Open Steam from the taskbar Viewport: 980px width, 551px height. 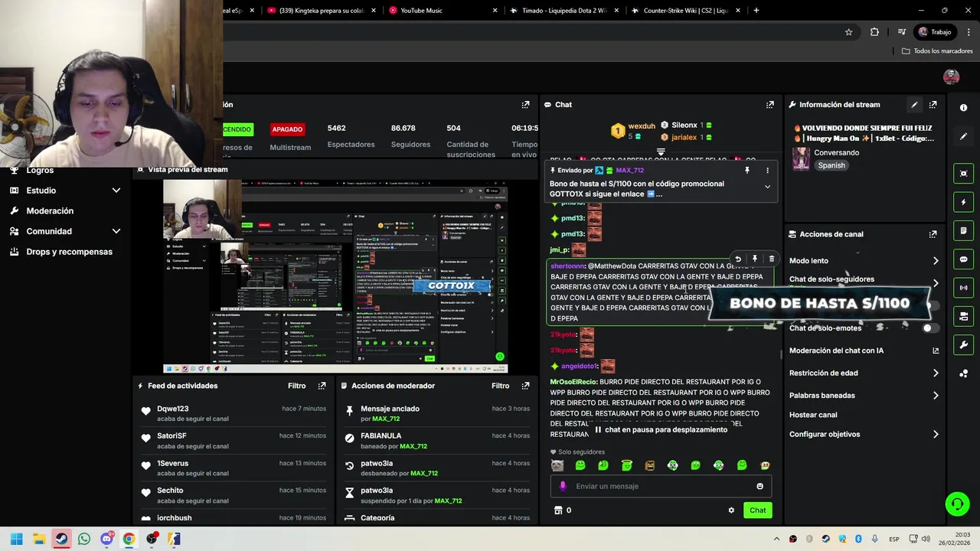click(62, 539)
